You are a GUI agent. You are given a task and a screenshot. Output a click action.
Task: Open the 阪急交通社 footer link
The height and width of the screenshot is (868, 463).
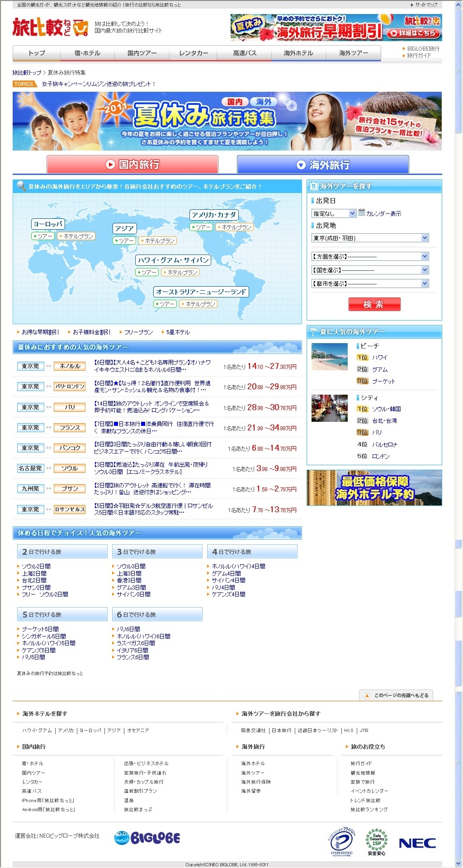[253, 730]
